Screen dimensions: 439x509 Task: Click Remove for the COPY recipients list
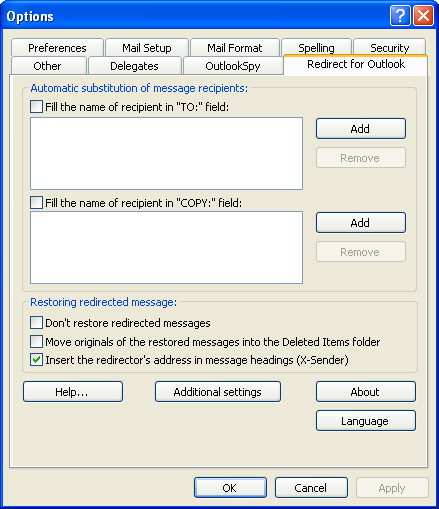[x=361, y=252]
